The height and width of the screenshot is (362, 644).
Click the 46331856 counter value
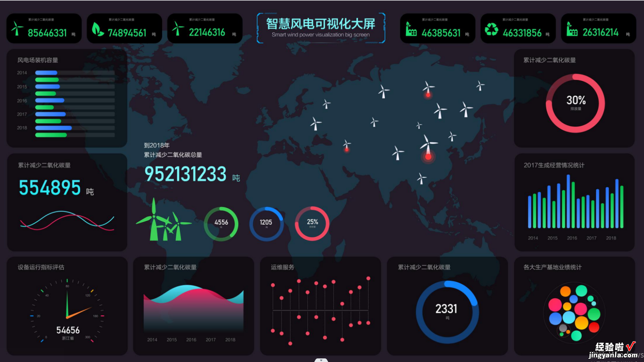(x=522, y=33)
